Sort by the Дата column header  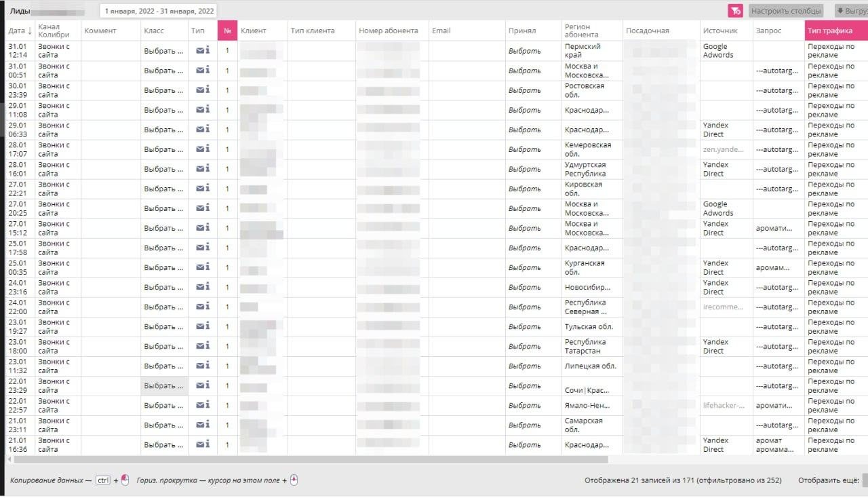tap(20, 31)
